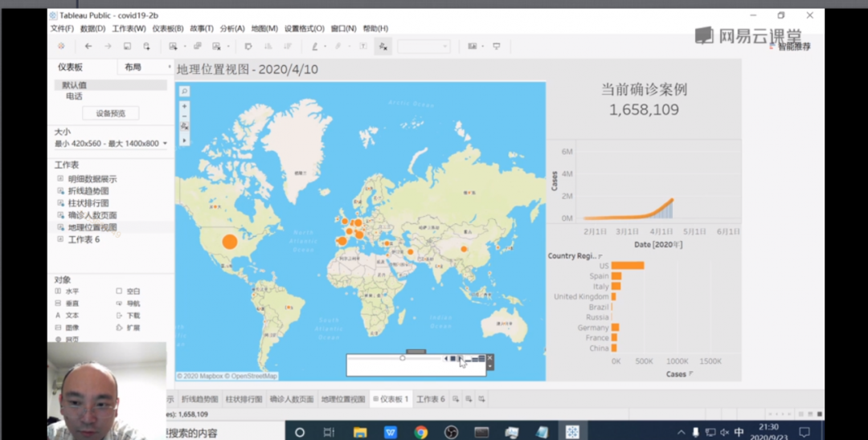
Task: Switch to the 折线趋势图 sheet tab at bottom
Action: pyautogui.click(x=199, y=399)
